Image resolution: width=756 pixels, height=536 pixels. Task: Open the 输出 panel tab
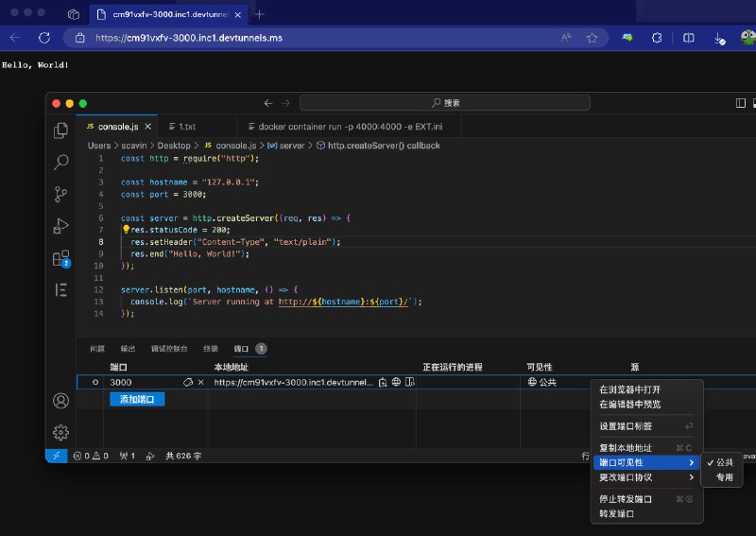(128, 348)
